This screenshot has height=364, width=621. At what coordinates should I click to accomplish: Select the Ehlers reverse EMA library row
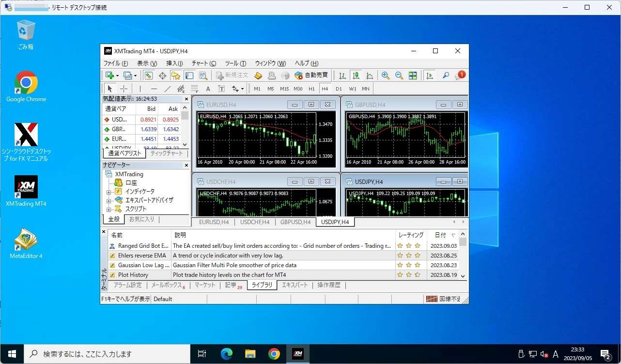[283, 256]
